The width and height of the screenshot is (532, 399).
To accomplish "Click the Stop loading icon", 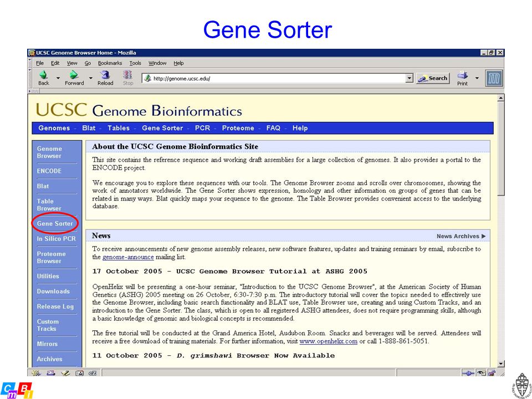I will click(x=127, y=75).
